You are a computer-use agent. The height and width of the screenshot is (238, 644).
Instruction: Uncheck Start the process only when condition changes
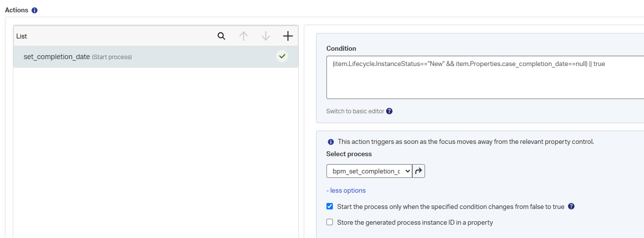point(330,206)
